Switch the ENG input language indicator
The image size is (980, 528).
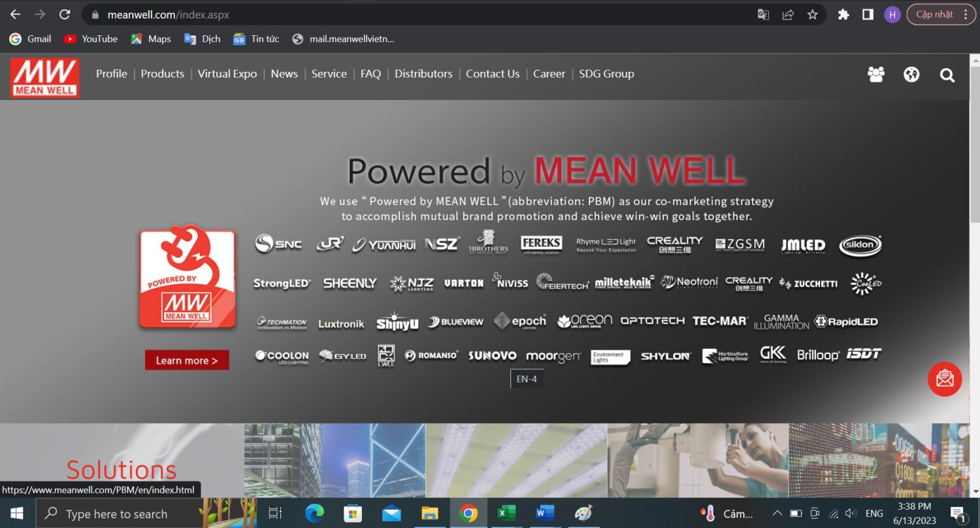[x=874, y=514]
